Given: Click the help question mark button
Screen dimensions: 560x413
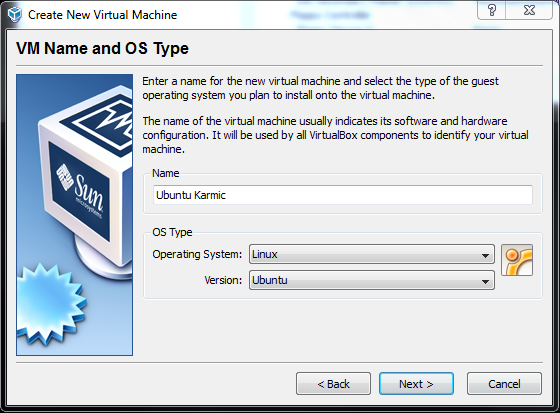Looking at the screenshot, I should pyautogui.click(x=491, y=10).
